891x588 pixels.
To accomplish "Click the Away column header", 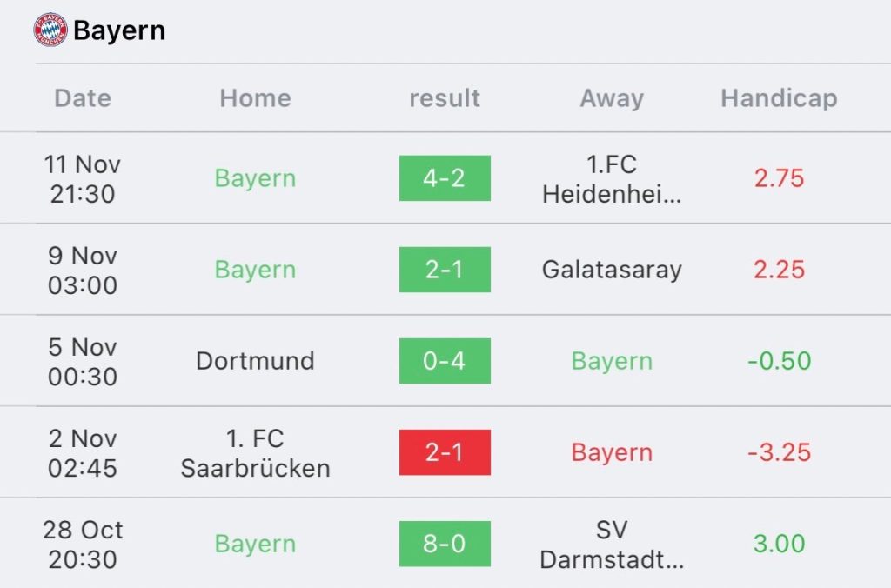I will click(612, 98).
